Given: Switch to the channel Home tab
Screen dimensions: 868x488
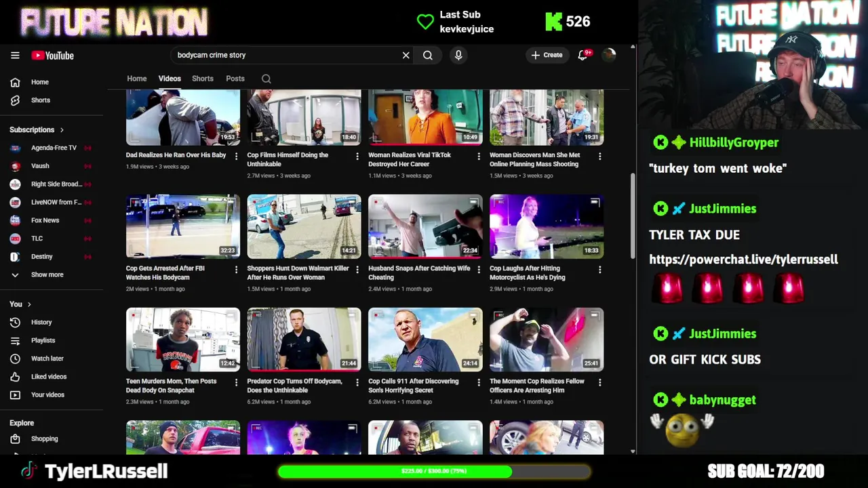Looking at the screenshot, I should (x=136, y=79).
